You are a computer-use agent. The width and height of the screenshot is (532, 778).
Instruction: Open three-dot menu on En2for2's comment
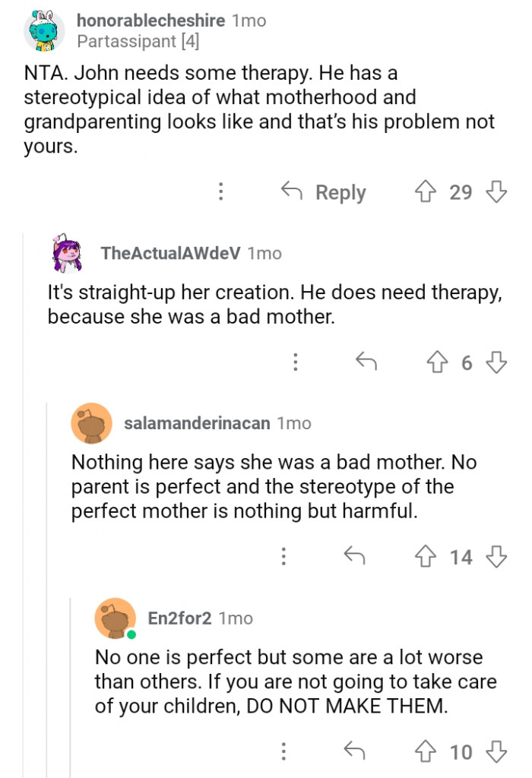pyautogui.click(x=283, y=752)
